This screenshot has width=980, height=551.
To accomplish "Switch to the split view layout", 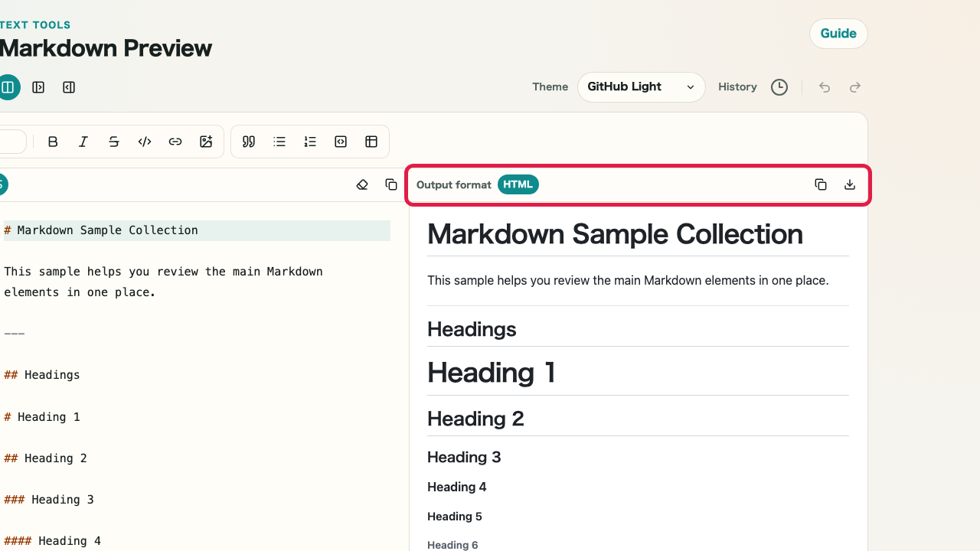I will [x=8, y=87].
